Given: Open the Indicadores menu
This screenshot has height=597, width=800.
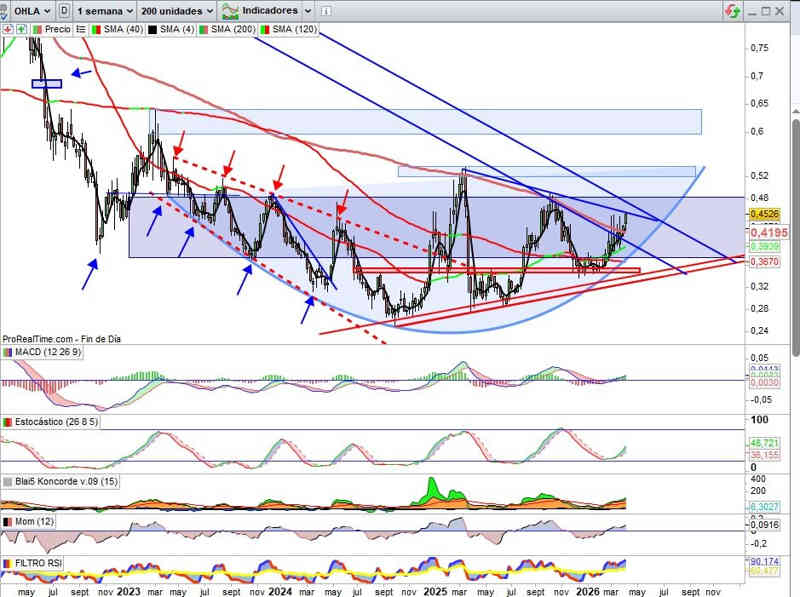Looking at the screenshot, I should pyautogui.click(x=270, y=10).
